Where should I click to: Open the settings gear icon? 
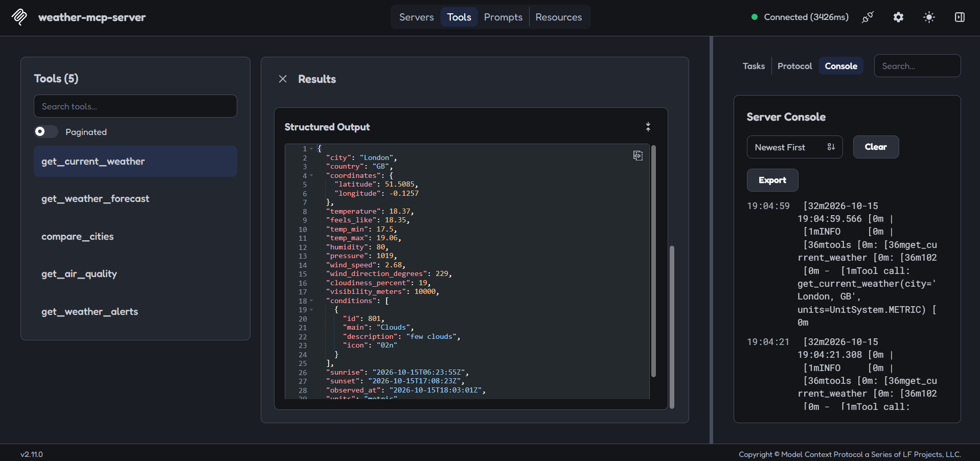898,17
